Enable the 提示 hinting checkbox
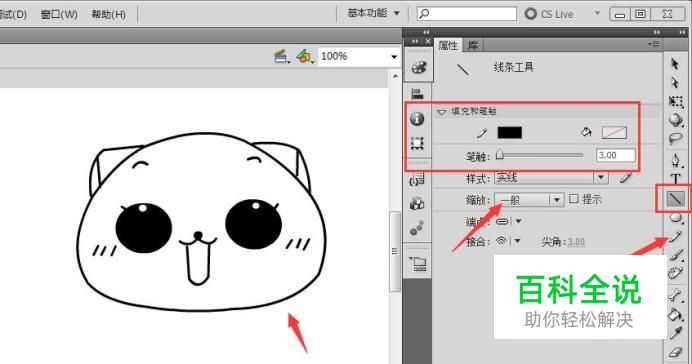 [x=574, y=199]
